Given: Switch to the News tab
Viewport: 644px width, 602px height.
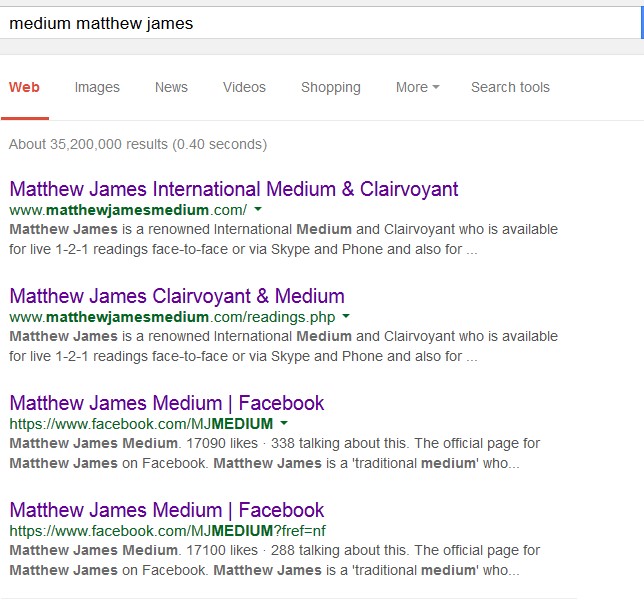Looking at the screenshot, I should point(171,87).
